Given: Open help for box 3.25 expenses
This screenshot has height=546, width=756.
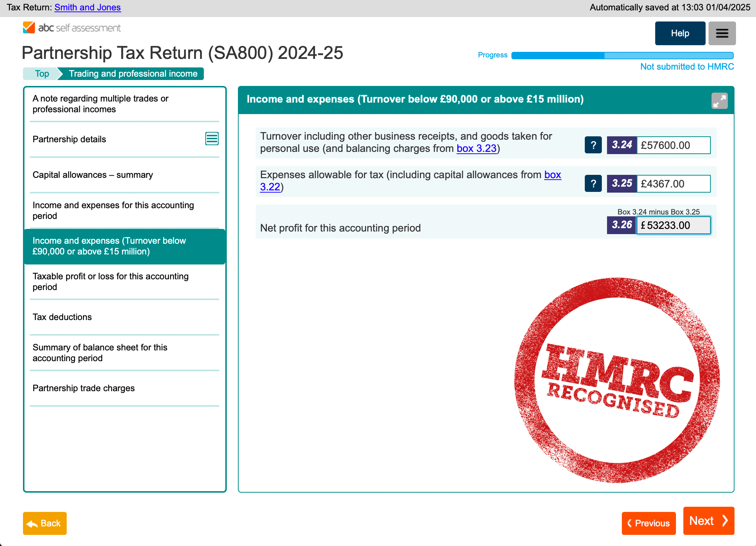Looking at the screenshot, I should (x=593, y=183).
